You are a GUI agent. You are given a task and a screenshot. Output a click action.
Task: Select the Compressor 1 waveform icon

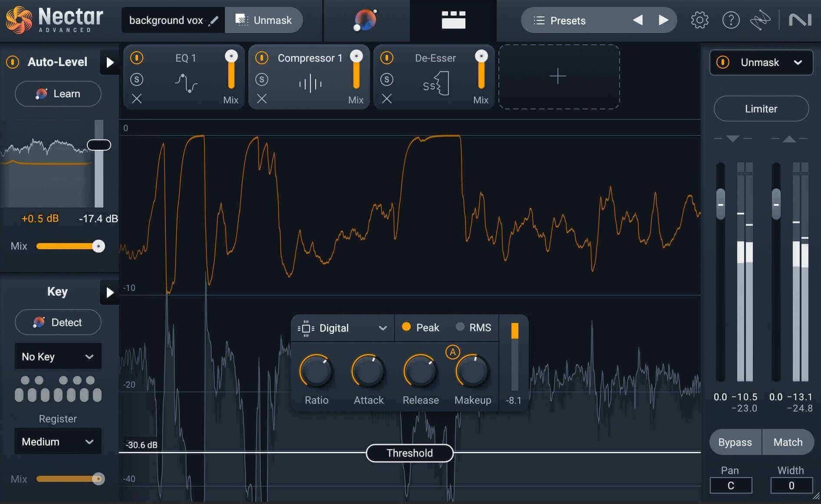tap(310, 84)
